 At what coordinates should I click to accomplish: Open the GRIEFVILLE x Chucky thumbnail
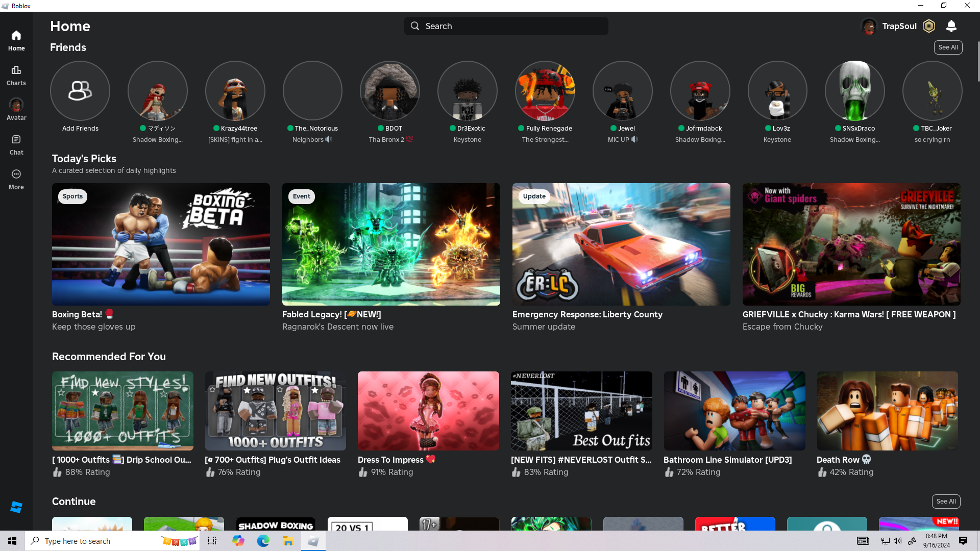coord(851,244)
